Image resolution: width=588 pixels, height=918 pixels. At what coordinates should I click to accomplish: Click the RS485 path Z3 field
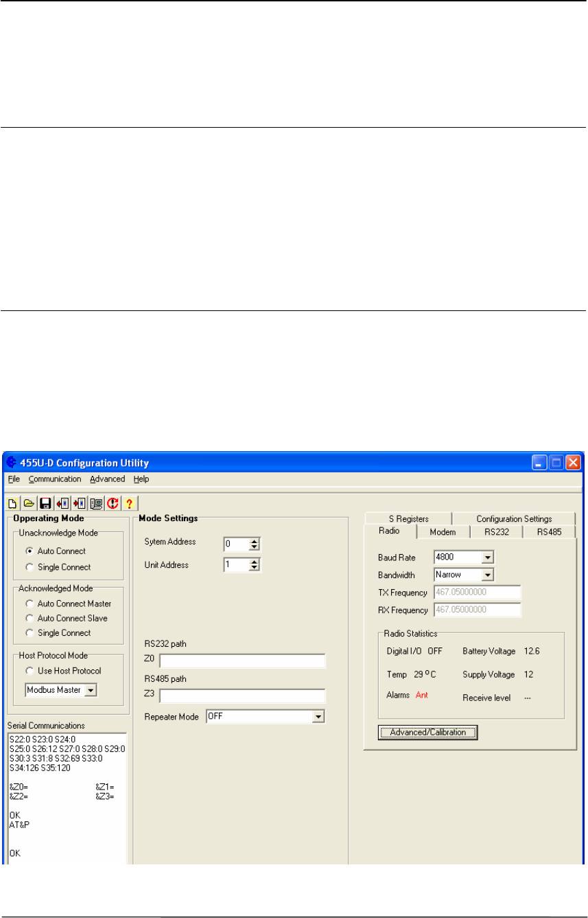(x=242, y=696)
